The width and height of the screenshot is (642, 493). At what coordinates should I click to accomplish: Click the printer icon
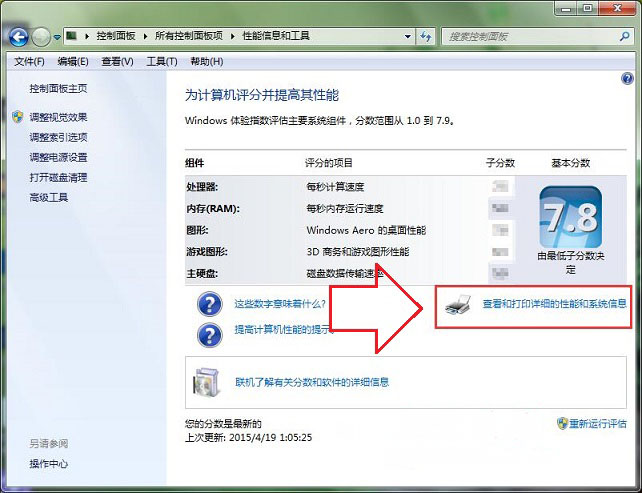point(458,304)
